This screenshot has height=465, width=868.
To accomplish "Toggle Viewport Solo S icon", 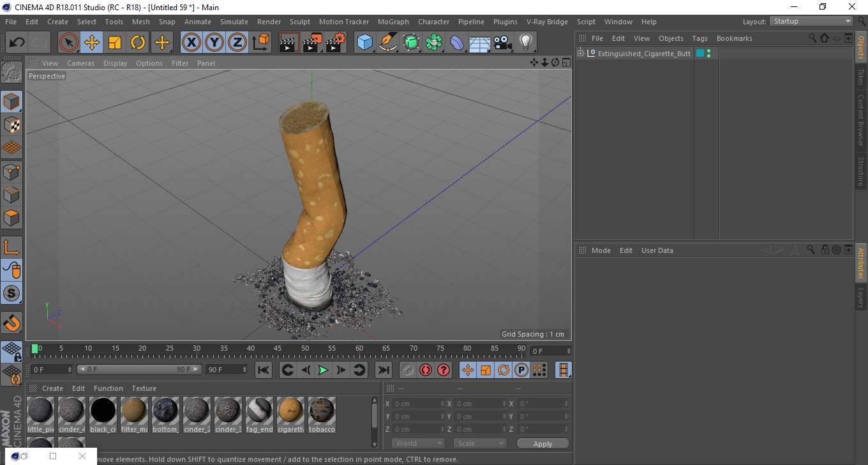I will [11, 293].
